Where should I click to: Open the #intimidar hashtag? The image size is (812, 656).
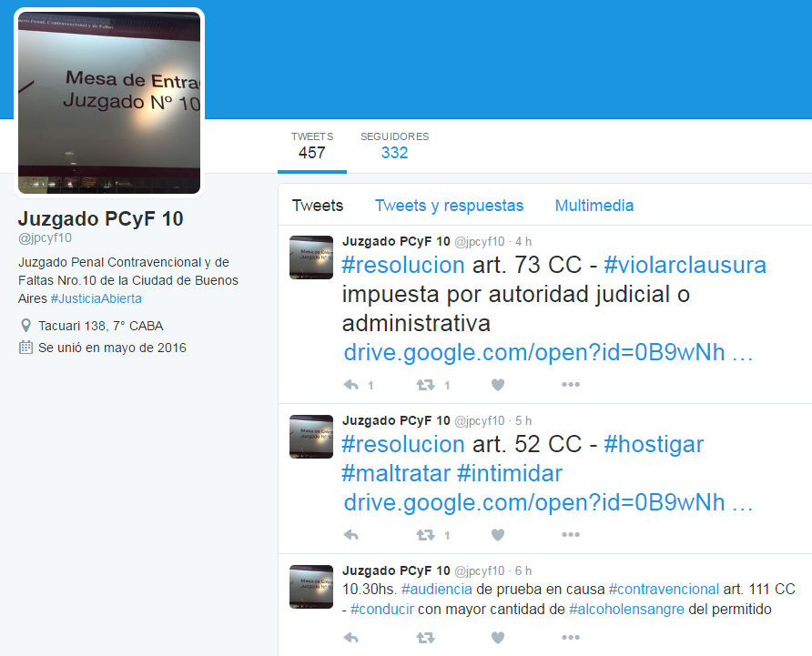[510, 473]
